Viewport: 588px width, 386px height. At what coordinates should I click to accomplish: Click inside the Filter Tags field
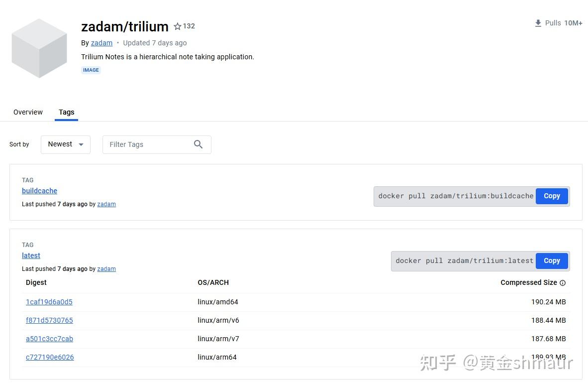(144, 144)
